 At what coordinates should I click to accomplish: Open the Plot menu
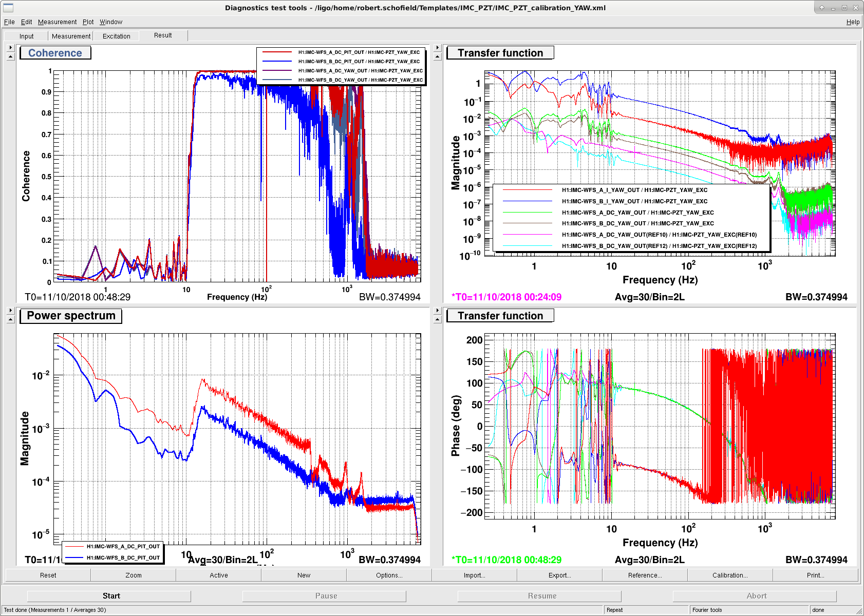coord(88,22)
